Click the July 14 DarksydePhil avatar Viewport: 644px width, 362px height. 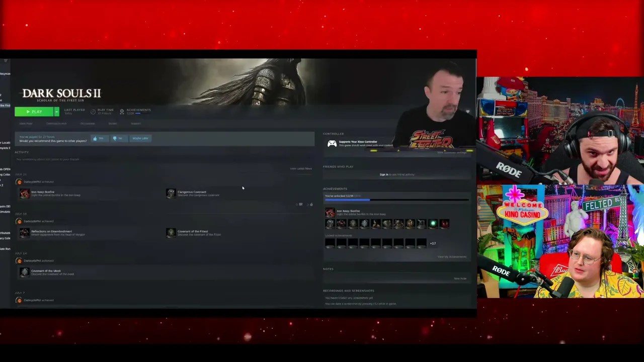pos(19,260)
